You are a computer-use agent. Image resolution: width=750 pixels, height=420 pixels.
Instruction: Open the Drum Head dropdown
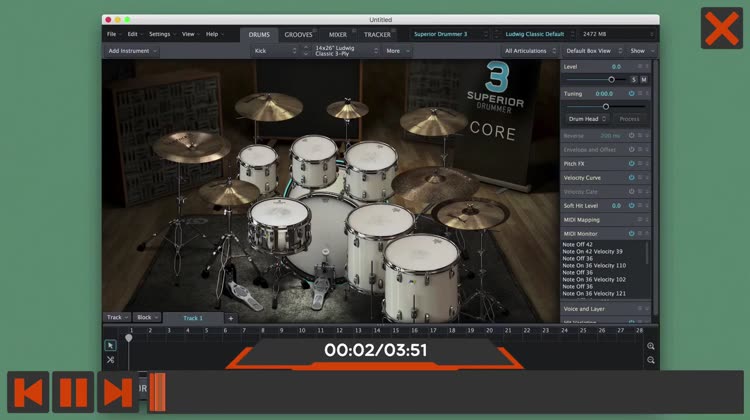point(587,119)
